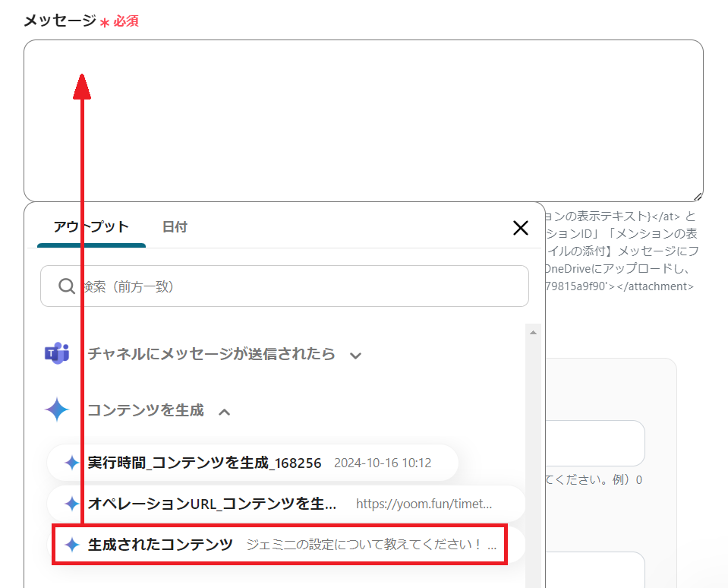Focus the 検索(前方一致) search box
Viewport: 728px width, 588px height.
coord(284,286)
